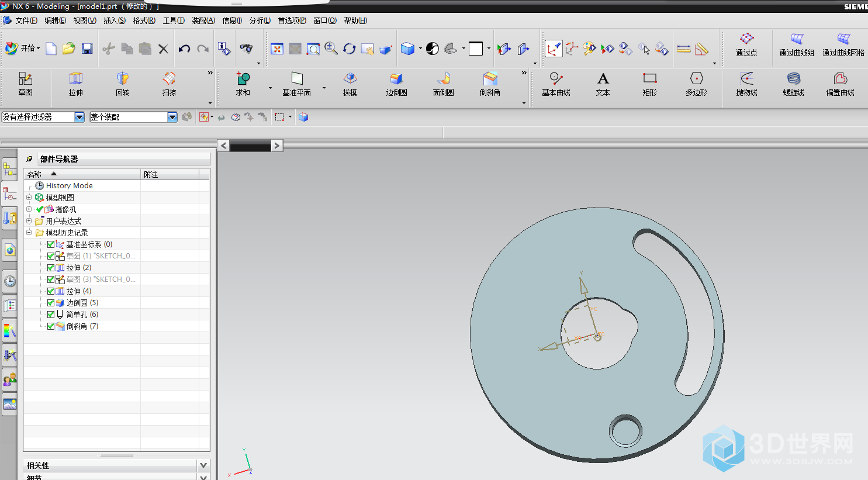Open the 工具(T) menu
Image resolution: width=868 pixels, height=480 pixels.
(174, 20)
